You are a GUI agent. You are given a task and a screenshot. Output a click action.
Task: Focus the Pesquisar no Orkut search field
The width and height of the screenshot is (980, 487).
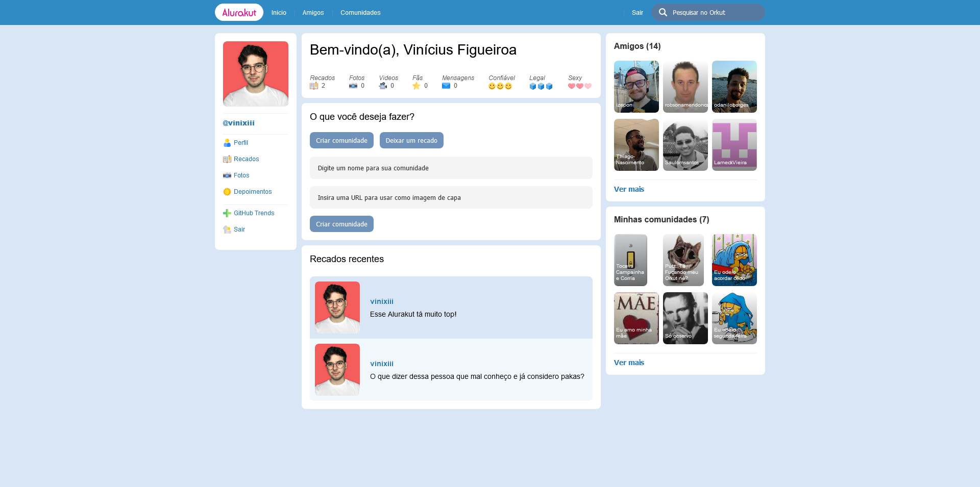(x=708, y=12)
